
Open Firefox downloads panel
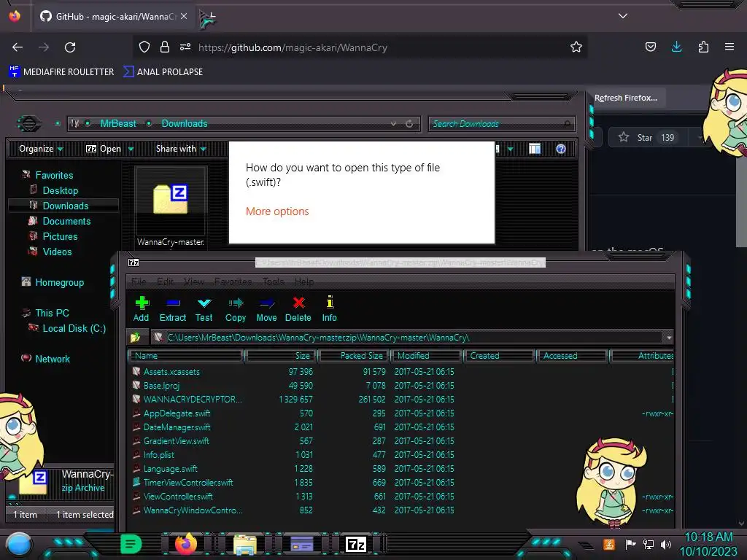[676, 47]
